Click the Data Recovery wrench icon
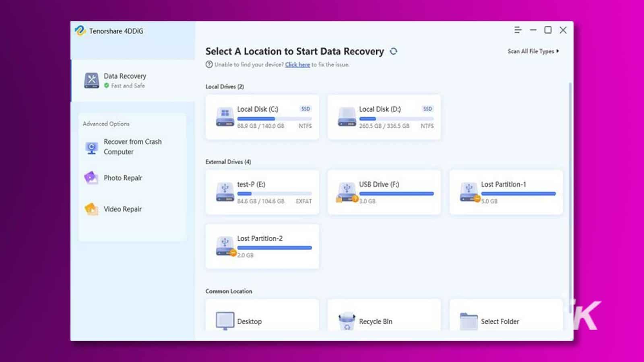The image size is (644, 362). [91, 80]
